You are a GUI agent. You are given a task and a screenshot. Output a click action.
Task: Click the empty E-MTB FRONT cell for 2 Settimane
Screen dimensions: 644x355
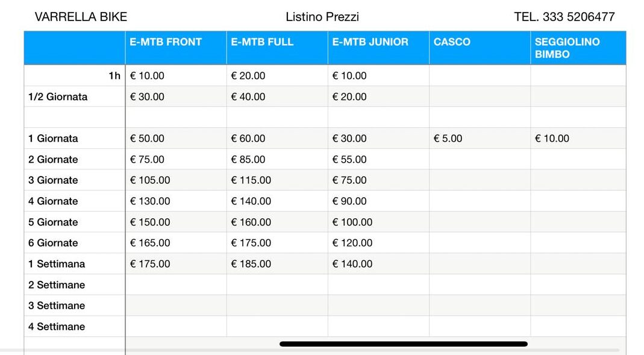[175, 285]
